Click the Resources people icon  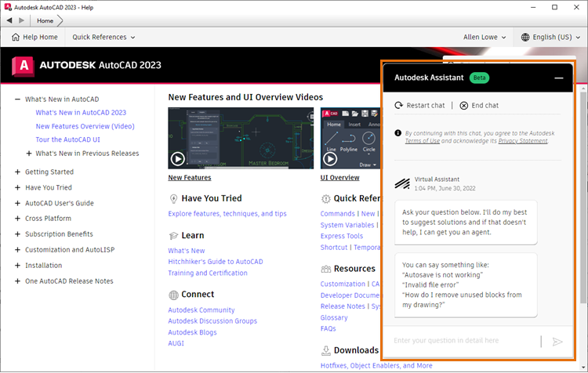(326, 269)
